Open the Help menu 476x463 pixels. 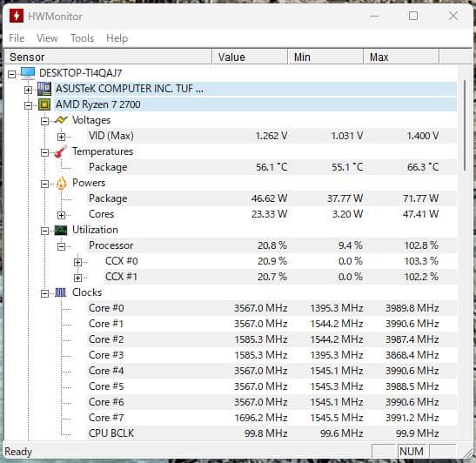tap(117, 38)
